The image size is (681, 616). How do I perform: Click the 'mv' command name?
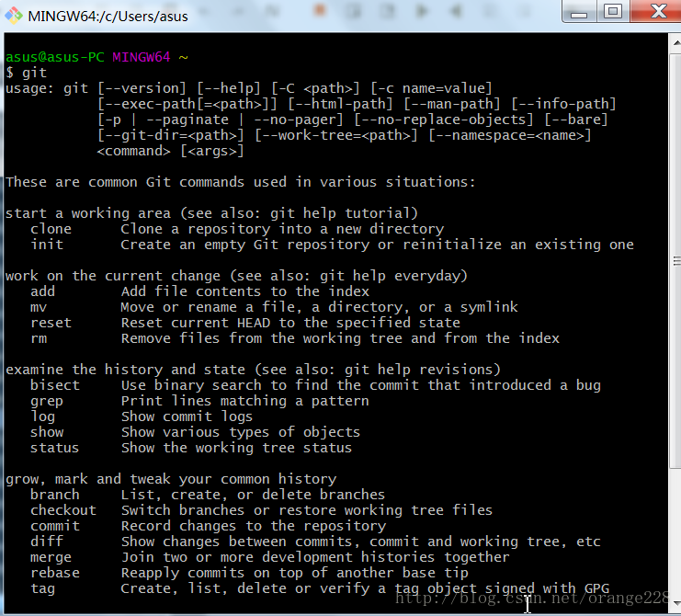click(x=39, y=307)
